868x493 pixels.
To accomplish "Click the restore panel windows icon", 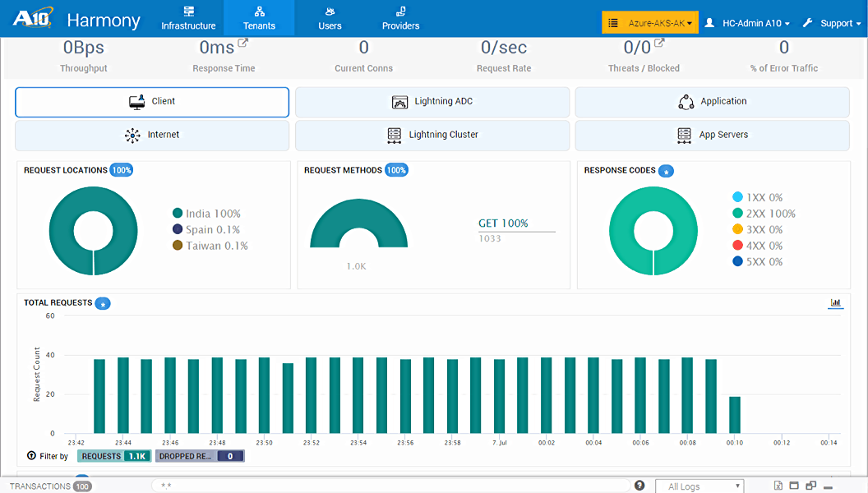I will click(x=811, y=486).
